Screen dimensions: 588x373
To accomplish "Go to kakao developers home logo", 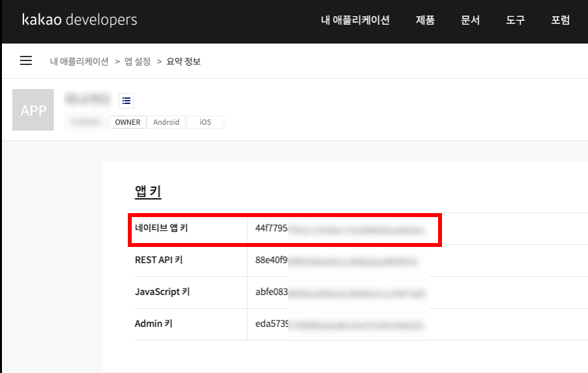I will point(79,19).
